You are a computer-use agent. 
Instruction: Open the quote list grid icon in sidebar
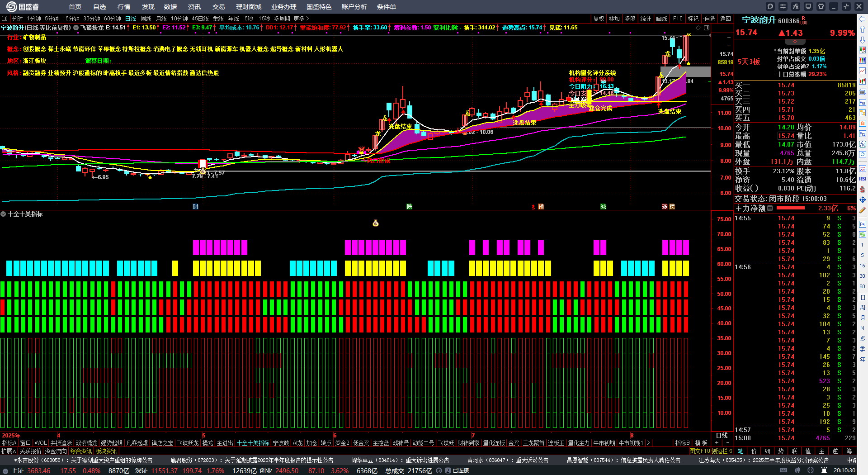(x=863, y=61)
